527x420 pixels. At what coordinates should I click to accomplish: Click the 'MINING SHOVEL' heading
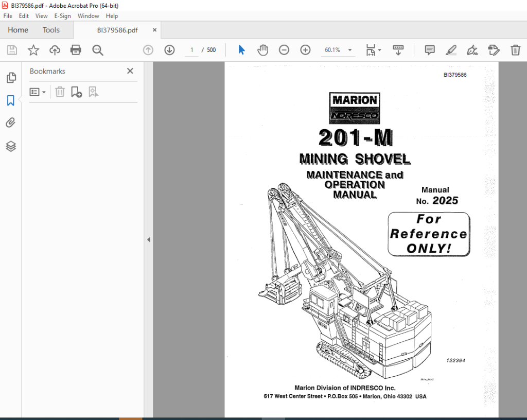click(355, 159)
